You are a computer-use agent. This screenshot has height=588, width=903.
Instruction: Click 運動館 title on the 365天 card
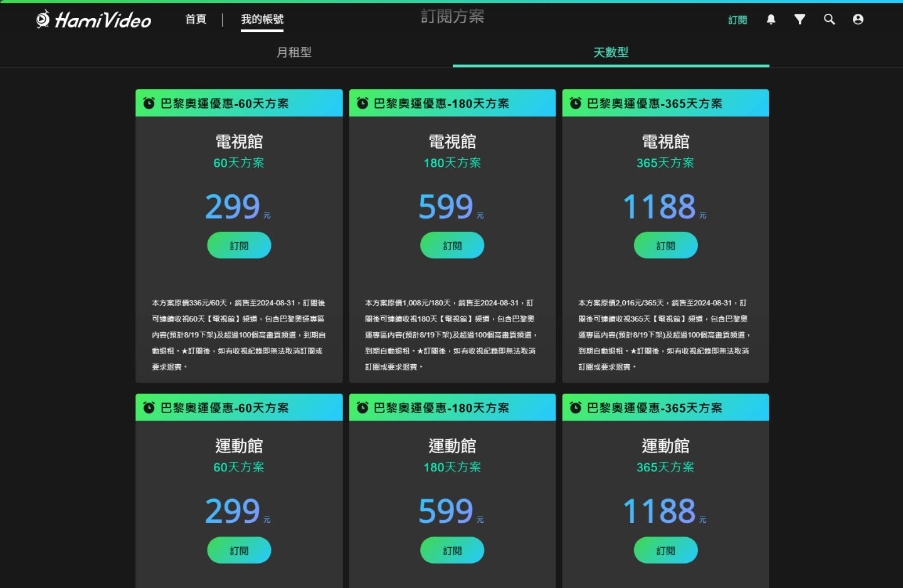coord(665,446)
